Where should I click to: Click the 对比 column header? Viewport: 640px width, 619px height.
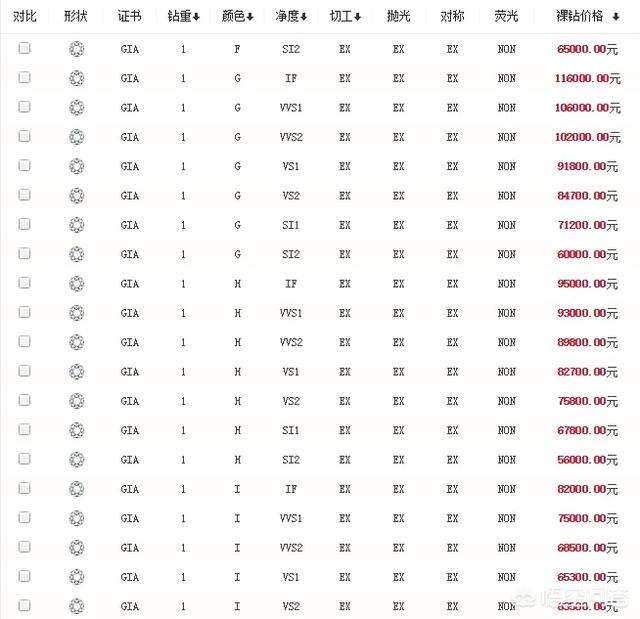pos(25,16)
